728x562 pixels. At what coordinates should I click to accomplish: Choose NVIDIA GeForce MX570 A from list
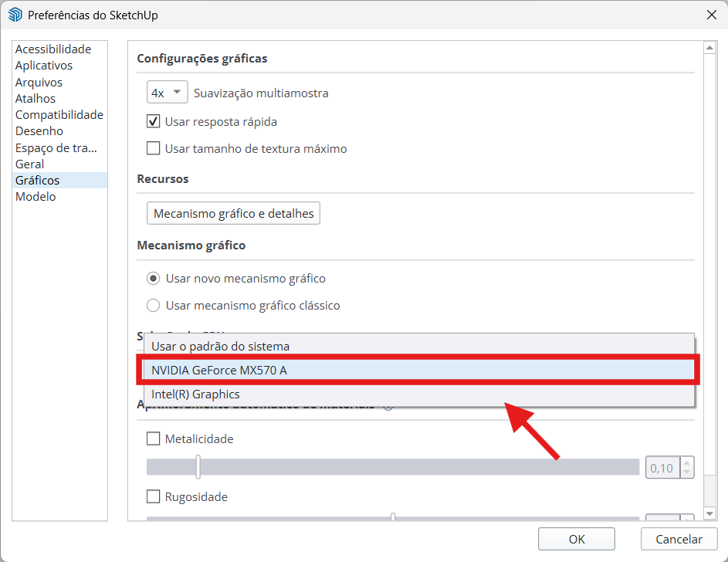coord(219,370)
